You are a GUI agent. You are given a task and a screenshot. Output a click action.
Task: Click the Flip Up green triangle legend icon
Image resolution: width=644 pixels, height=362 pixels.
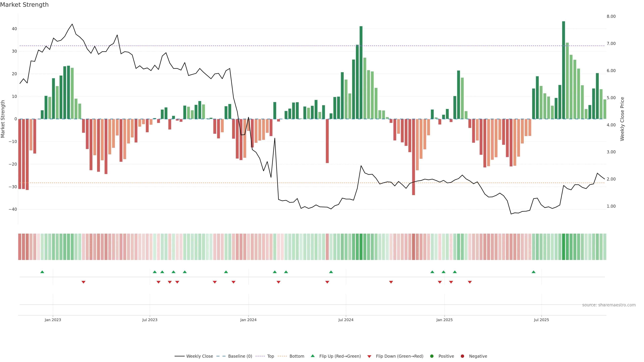click(x=312, y=356)
